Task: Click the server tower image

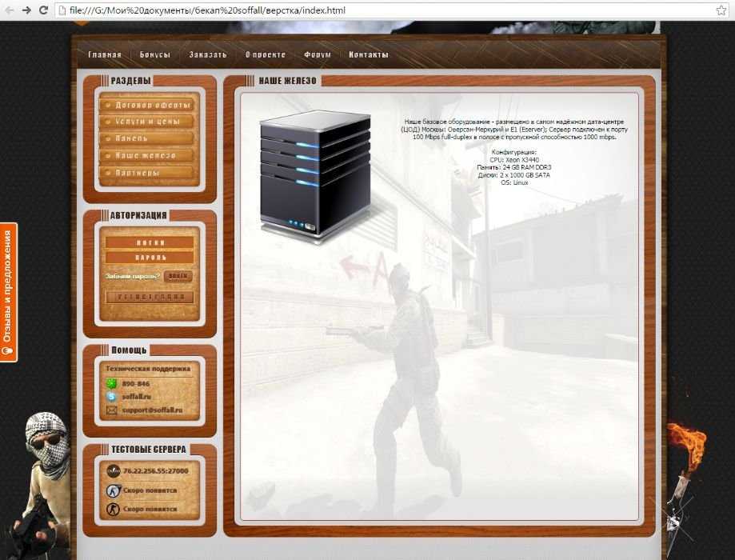Action: [x=315, y=177]
